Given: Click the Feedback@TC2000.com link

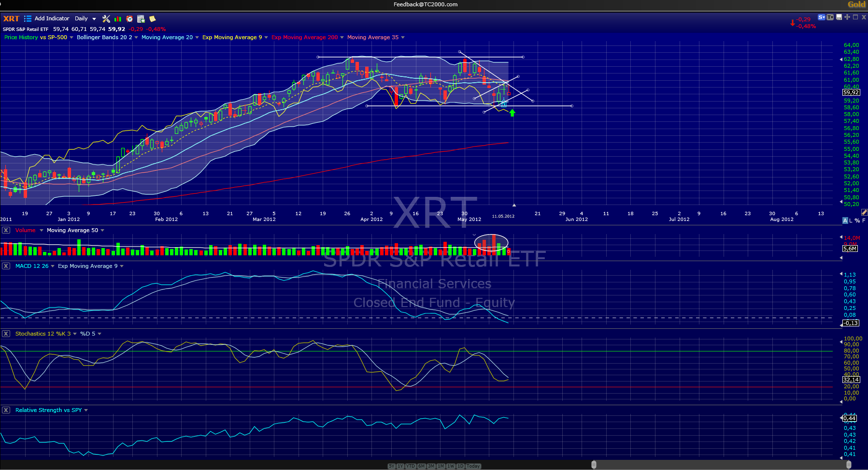Looking at the screenshot, I should click(426, 4).
